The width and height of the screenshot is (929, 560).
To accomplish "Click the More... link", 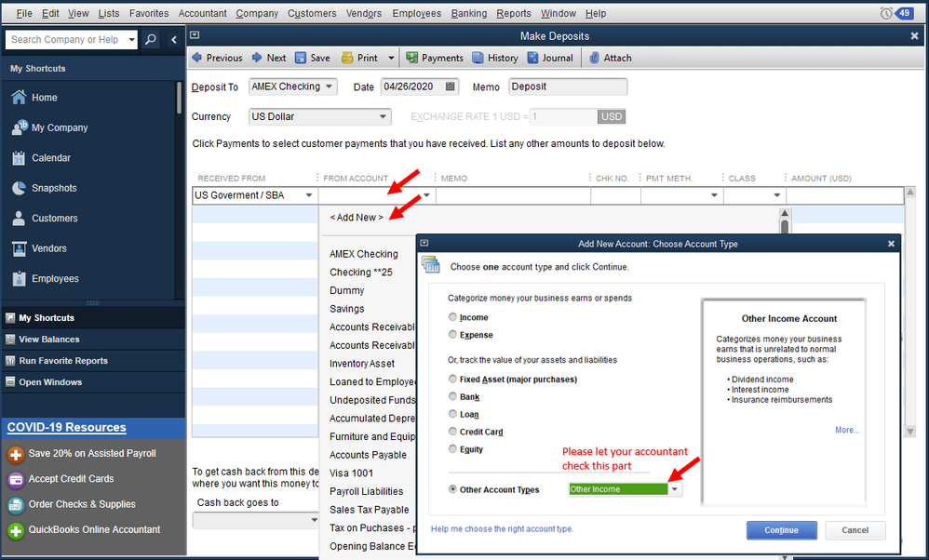I will coord(847,431).
